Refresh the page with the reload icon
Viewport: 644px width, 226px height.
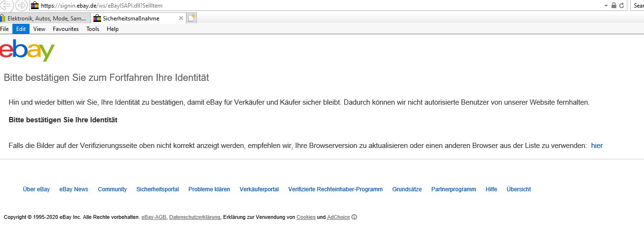[622, 6]
